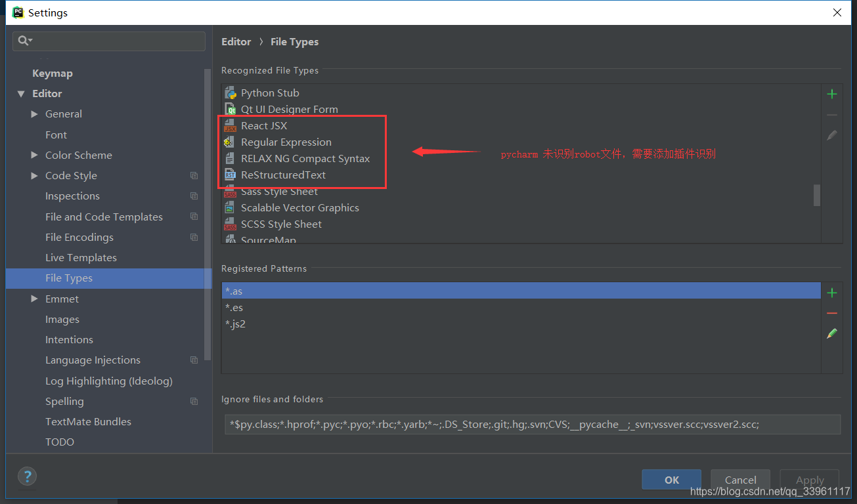857x504 pixels.
Task: Click the Regular Expression file icon
Action: 230,142
